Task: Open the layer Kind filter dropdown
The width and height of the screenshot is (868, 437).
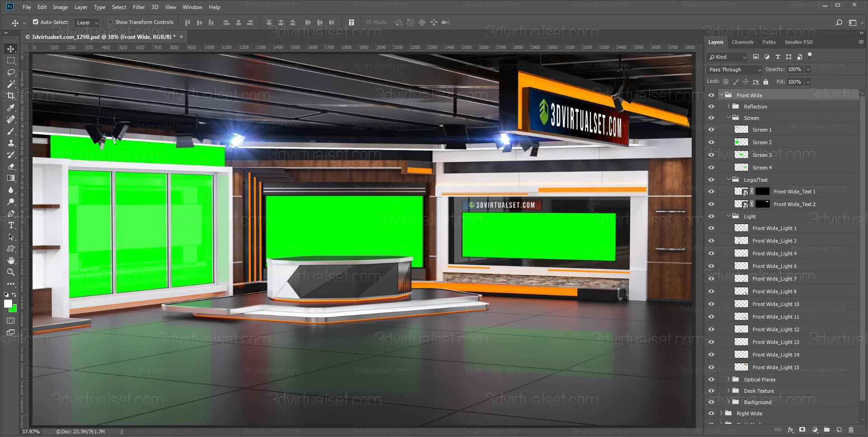Action: (727, 57)
